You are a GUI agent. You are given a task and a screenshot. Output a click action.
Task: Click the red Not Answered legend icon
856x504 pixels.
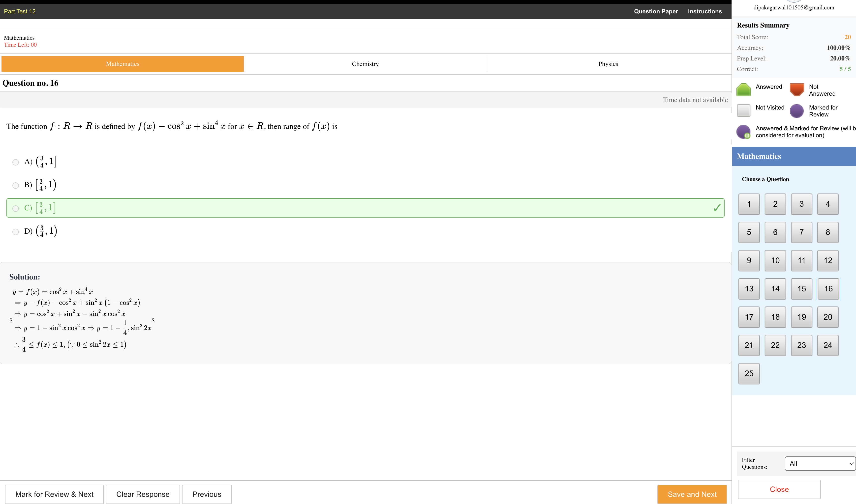click(x=796, y=90)
